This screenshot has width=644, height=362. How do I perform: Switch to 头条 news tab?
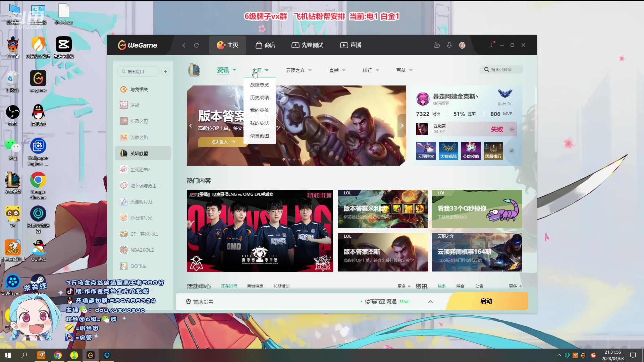(x=442, y=286)
